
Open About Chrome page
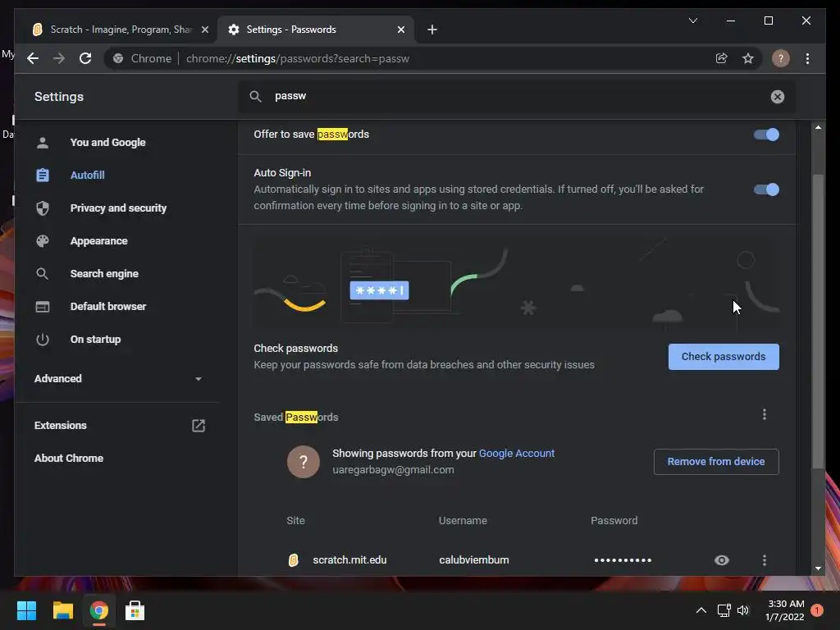[69, 458]
